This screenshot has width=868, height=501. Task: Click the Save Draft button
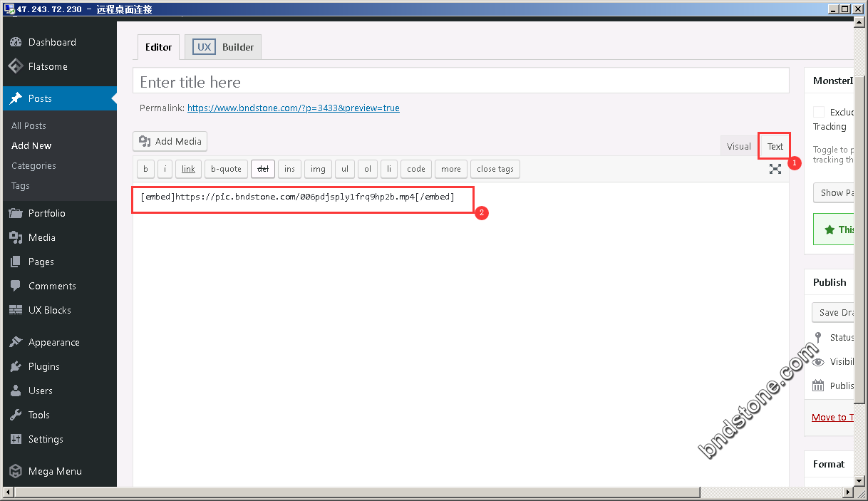(x=834, y=312)
